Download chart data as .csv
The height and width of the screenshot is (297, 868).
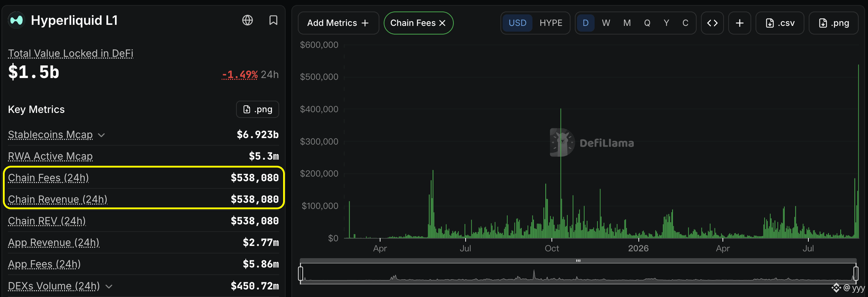pos(780,23)
